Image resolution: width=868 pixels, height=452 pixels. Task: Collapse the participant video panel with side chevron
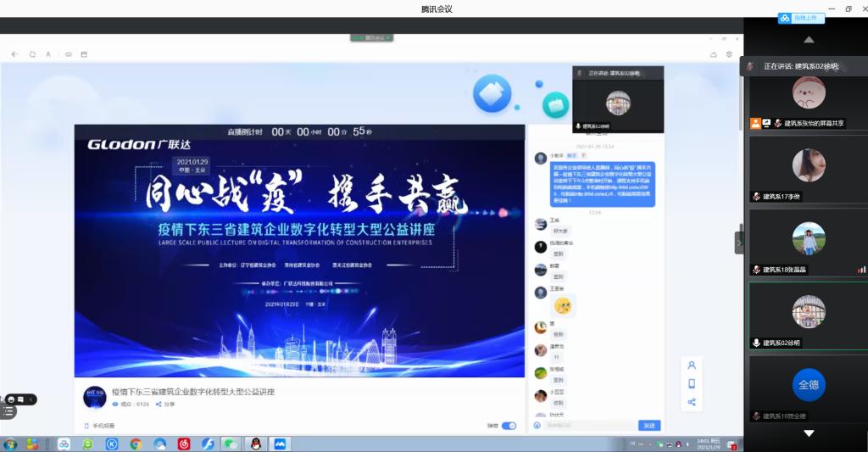pyautogui.click(x=738, y=243)
